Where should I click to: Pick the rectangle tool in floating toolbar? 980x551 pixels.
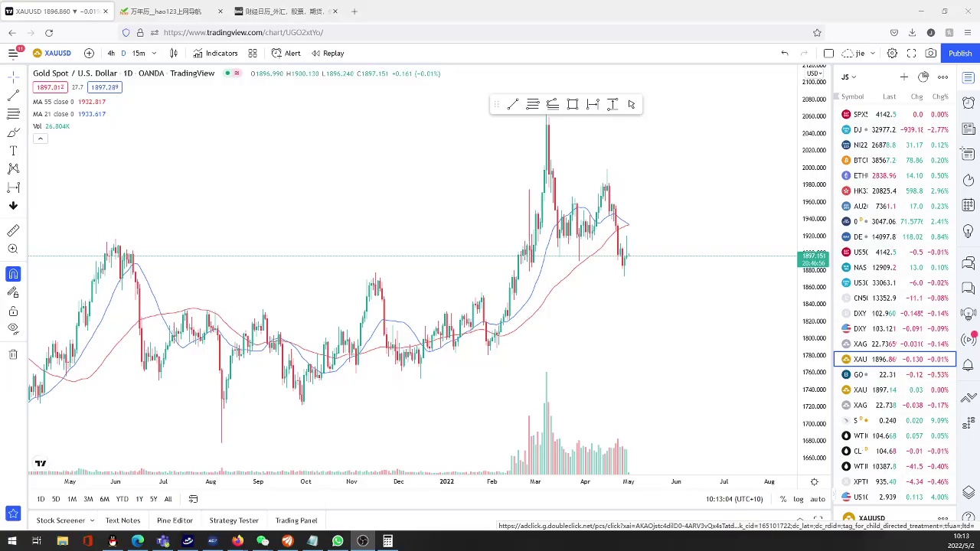pos(573,104)
